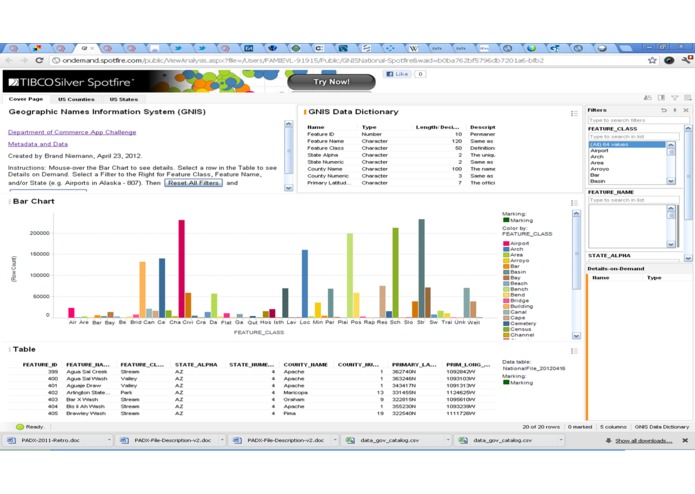Click the tall crimson Cha bar in chart
The width and height of the screenshot is (695, 494).
click(x=181, y=268)
